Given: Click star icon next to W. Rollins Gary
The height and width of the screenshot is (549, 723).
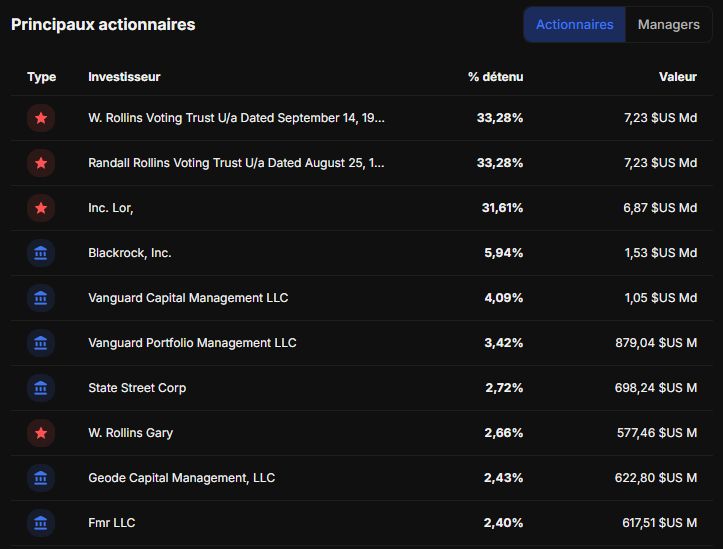Looking at the screenshot, I should coord(41,433).
